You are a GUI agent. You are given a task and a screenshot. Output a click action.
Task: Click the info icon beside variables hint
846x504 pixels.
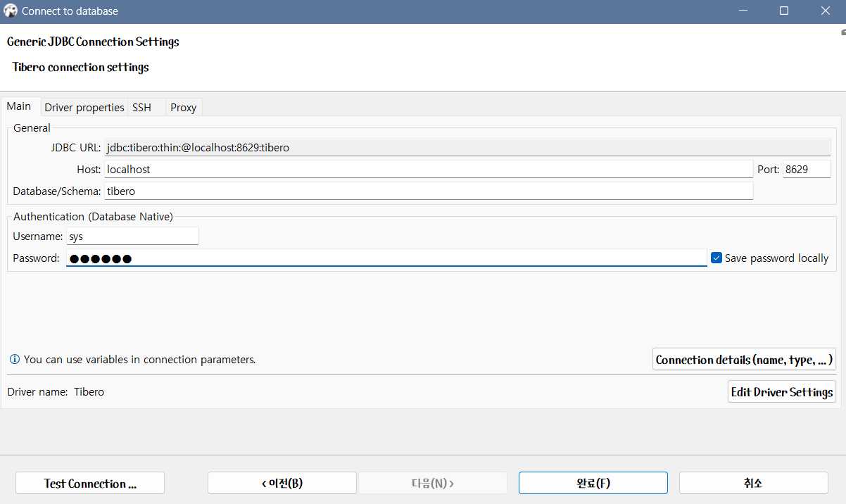[14, 360]
